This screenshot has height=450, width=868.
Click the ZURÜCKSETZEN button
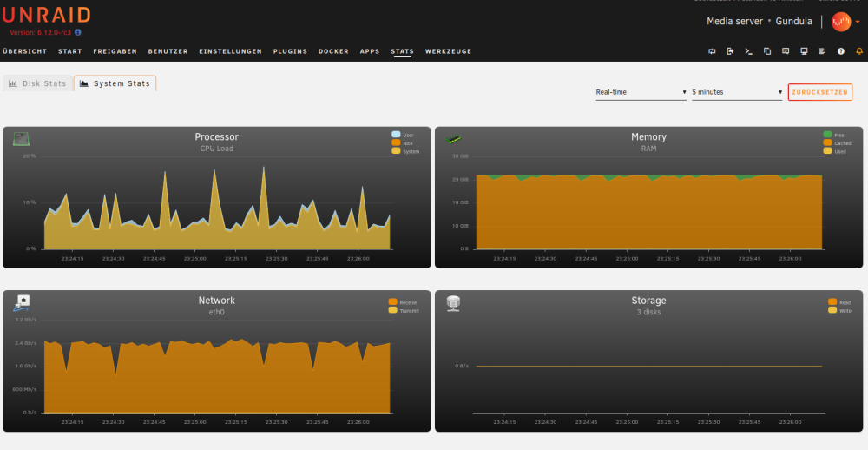tap(820, 93)
